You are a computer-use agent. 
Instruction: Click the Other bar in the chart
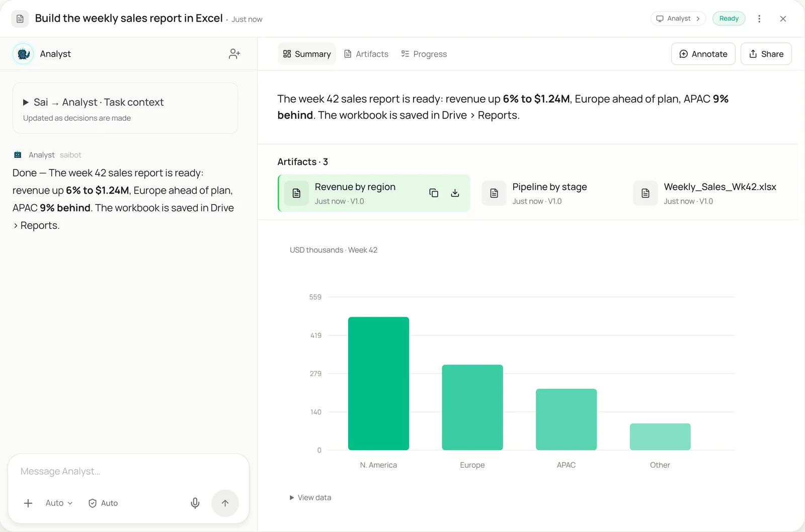(x=660, y=436)
